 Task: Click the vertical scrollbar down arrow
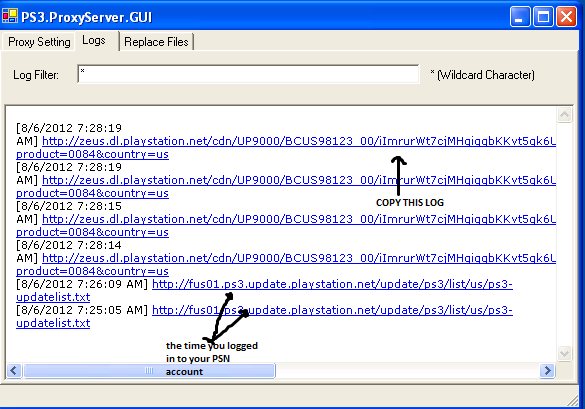[564, 353]
